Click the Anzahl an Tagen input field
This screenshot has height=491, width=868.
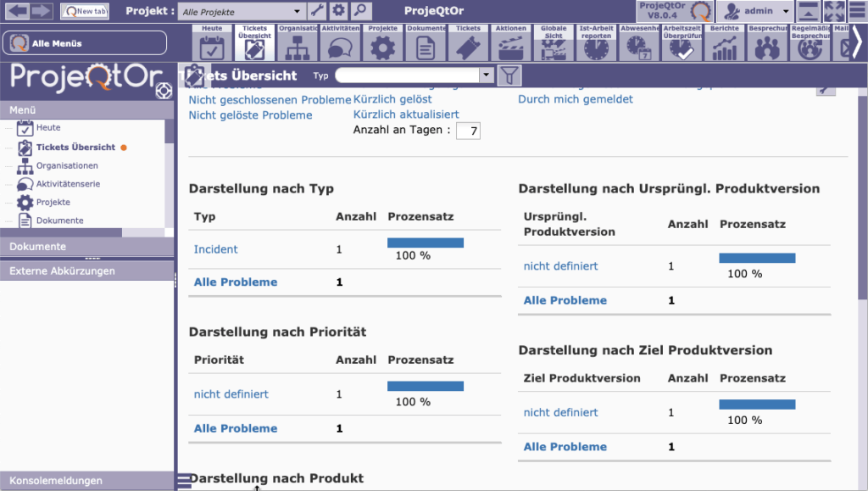click(x=468, y=131)
